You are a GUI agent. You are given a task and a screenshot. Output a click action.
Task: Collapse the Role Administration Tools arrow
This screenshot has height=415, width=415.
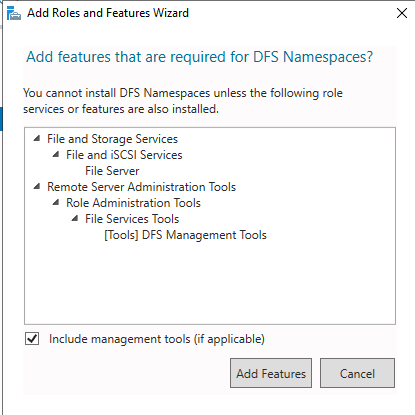(56, 202)
